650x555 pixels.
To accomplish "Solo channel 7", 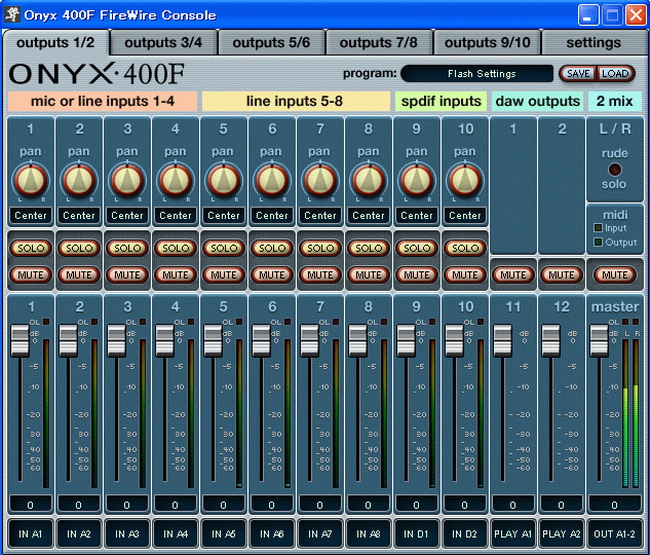I will pyautogui.click(x=320, y=248).
